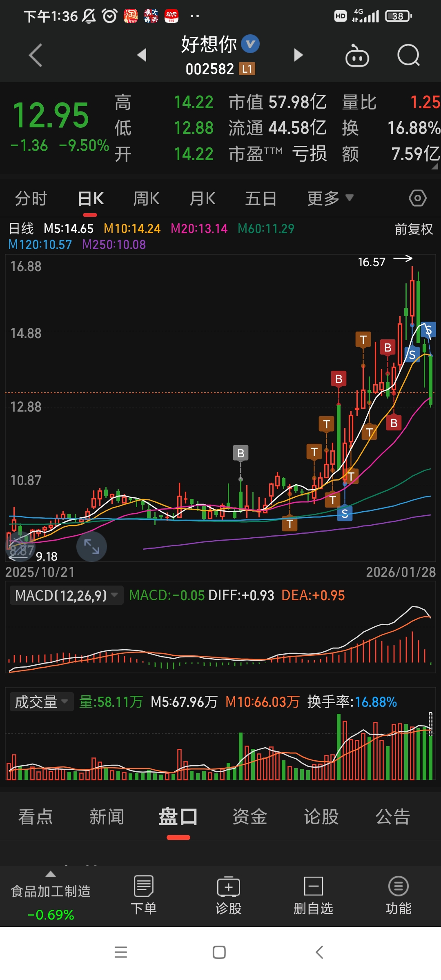
Task: Tap the current price 12.95
Action: pyautogui.click(x=51, y=115)
